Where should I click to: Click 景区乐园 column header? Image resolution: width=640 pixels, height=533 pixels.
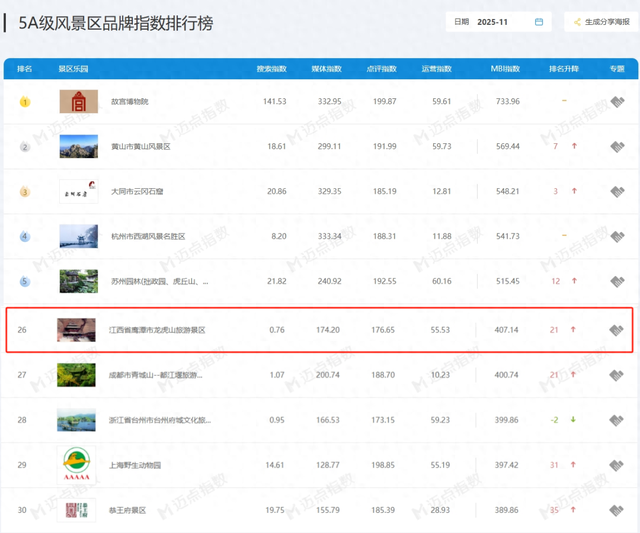click(x=73, y=69)
